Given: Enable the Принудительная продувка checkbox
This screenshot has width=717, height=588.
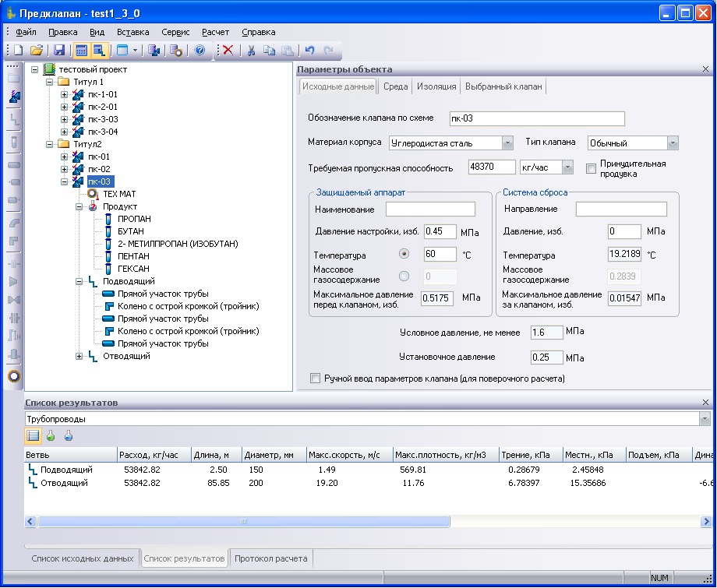Looking at the screenshot, I should [592, 168].
